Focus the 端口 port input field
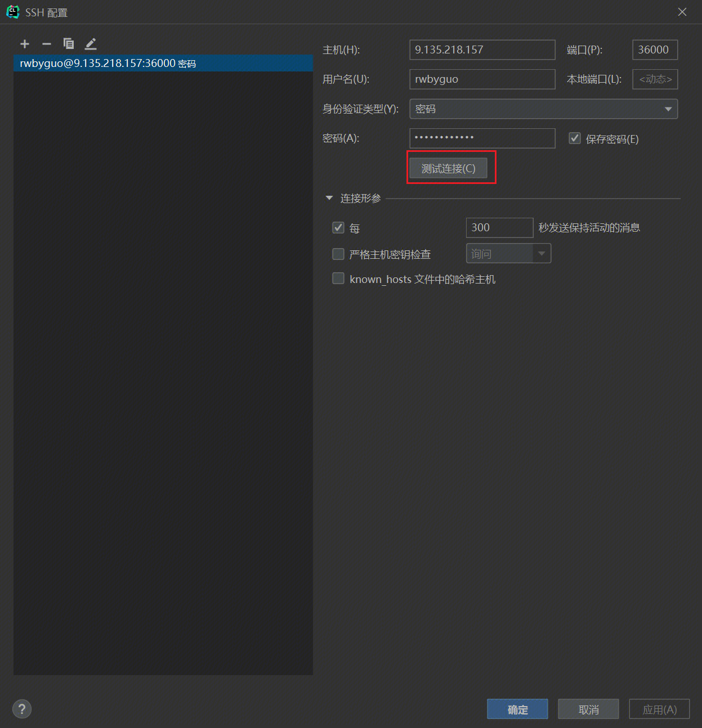702x728 pixels. pyautogui.click(x=655, y=50)
